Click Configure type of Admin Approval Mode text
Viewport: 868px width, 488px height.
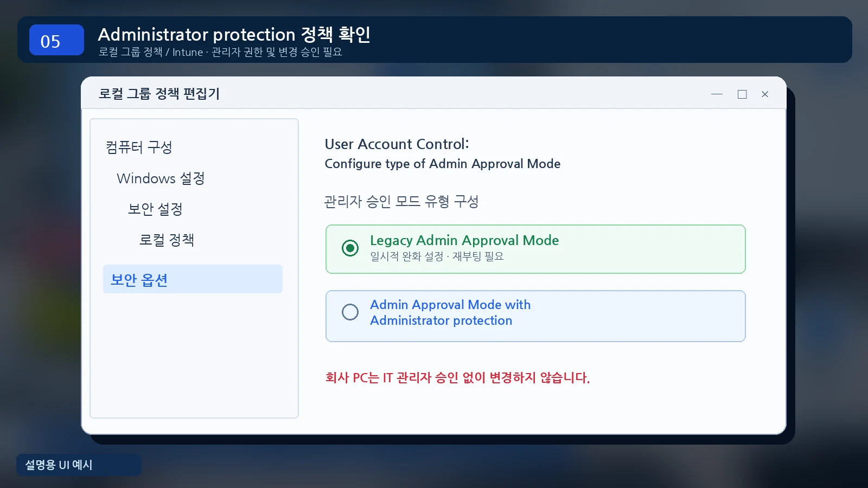[443, 164]
